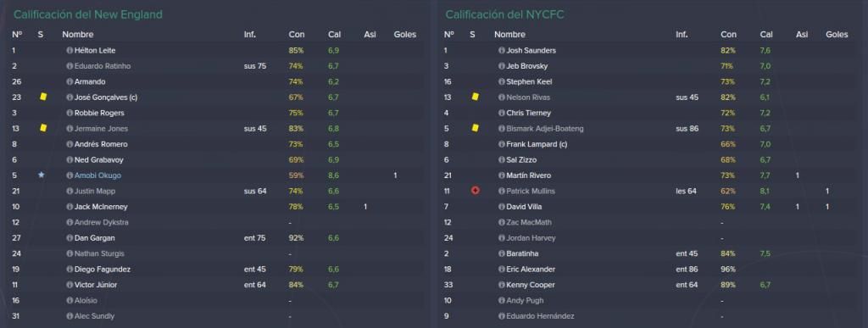868x328 pixels.
Task: Sort NYCFC table by Nombre header
Action: 509,34
